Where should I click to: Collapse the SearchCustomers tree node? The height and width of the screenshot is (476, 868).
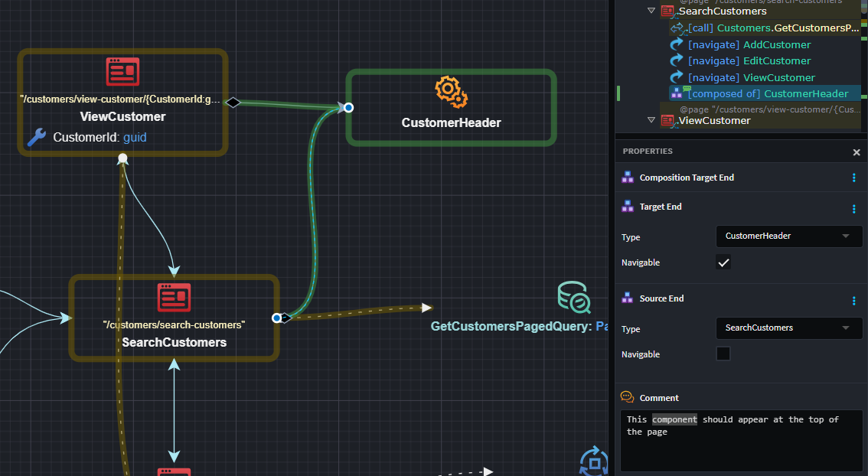point(651,11)
